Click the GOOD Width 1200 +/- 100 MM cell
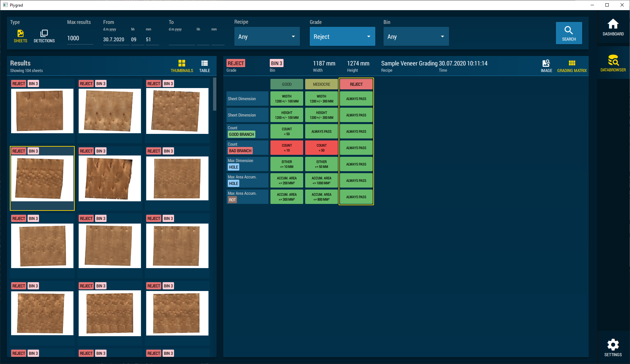This screenshot has width=630, height=364. (x=286, y=99)
